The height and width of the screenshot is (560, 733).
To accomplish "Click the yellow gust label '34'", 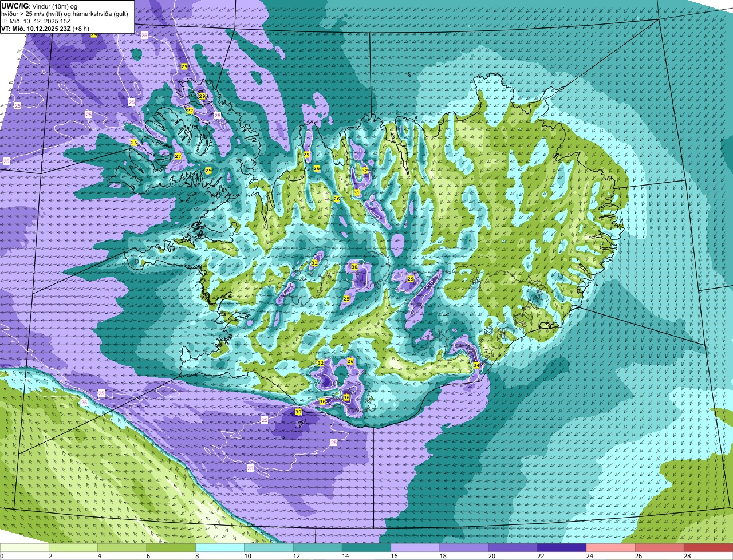I will tap(476, 365).
